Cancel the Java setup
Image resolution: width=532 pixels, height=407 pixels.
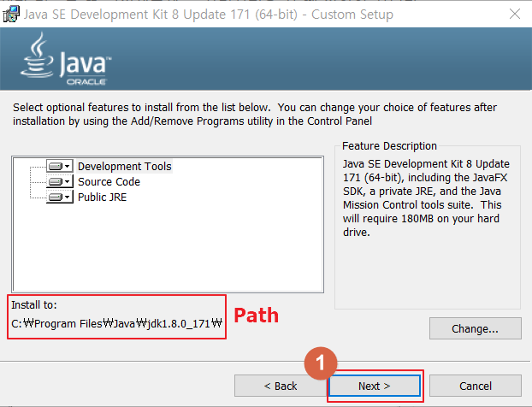coord(475,386)
